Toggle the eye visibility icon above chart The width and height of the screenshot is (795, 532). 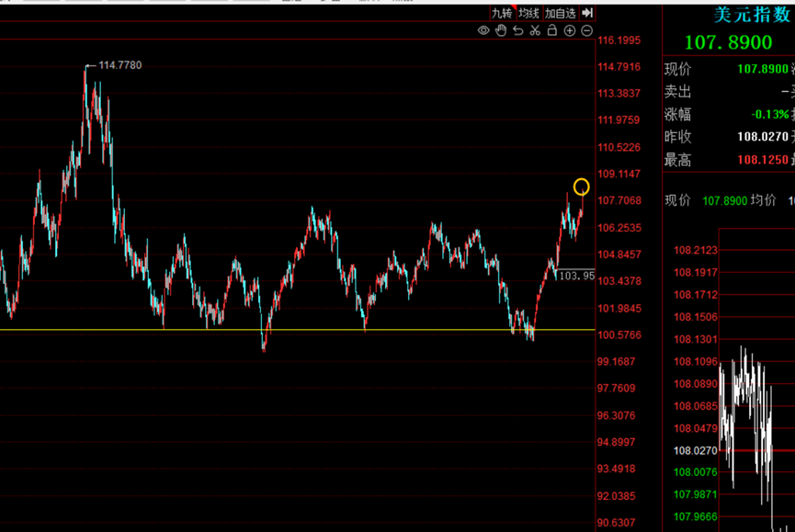pyautogui.click(x=483, y=30)
